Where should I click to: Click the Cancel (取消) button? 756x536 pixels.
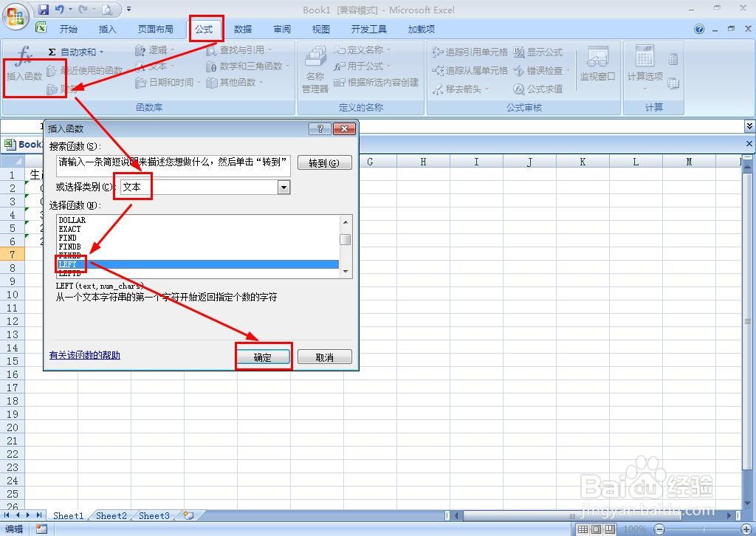pyautogui.click(x=325, y=357)
